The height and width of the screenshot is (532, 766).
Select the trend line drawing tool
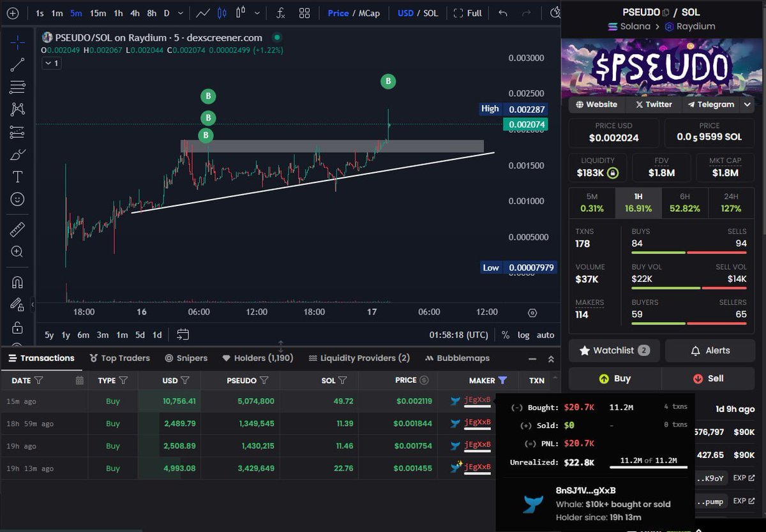[x=17, y=64]
